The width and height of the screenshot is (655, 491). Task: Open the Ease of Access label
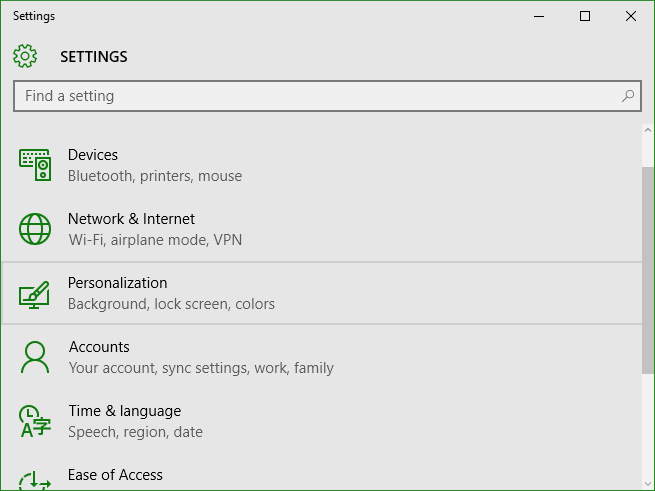coord(115,475)
